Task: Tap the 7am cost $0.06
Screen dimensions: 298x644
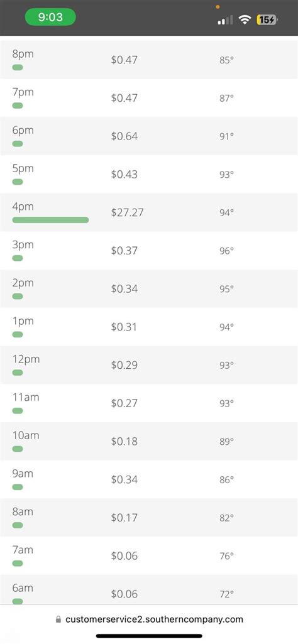Action: click(124, 555)
